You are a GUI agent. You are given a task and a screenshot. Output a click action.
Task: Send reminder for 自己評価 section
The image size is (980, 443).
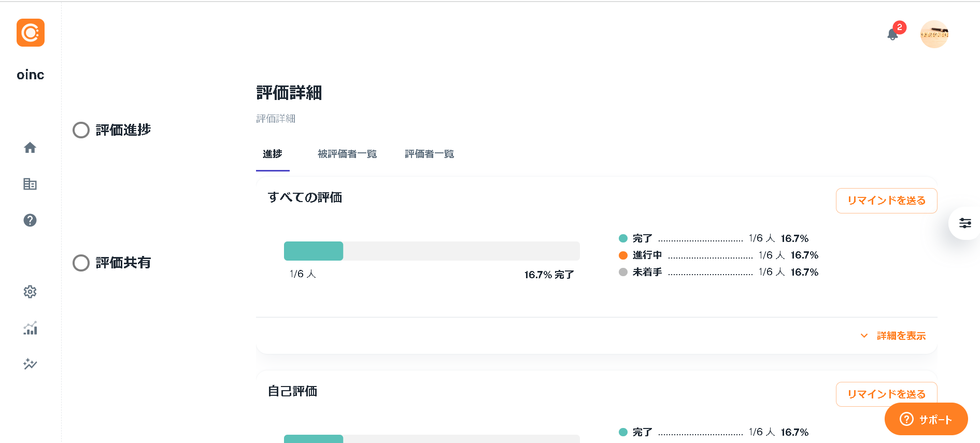tap(886, 394)
